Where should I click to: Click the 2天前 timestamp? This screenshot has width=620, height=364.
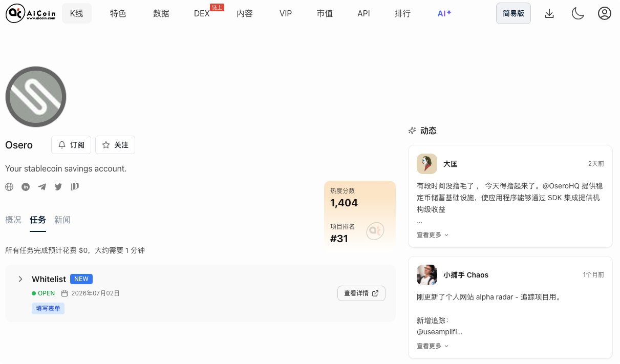tap(596, 164)
